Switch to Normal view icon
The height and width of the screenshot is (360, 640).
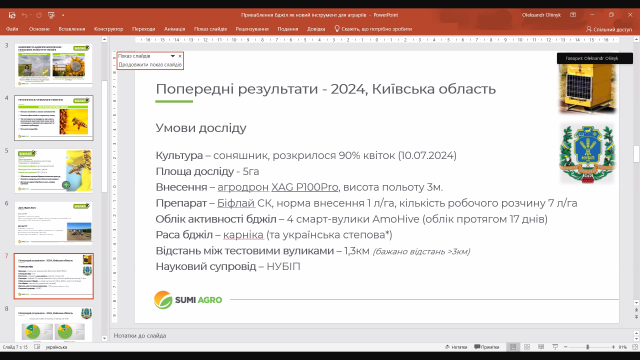[513, 347]
